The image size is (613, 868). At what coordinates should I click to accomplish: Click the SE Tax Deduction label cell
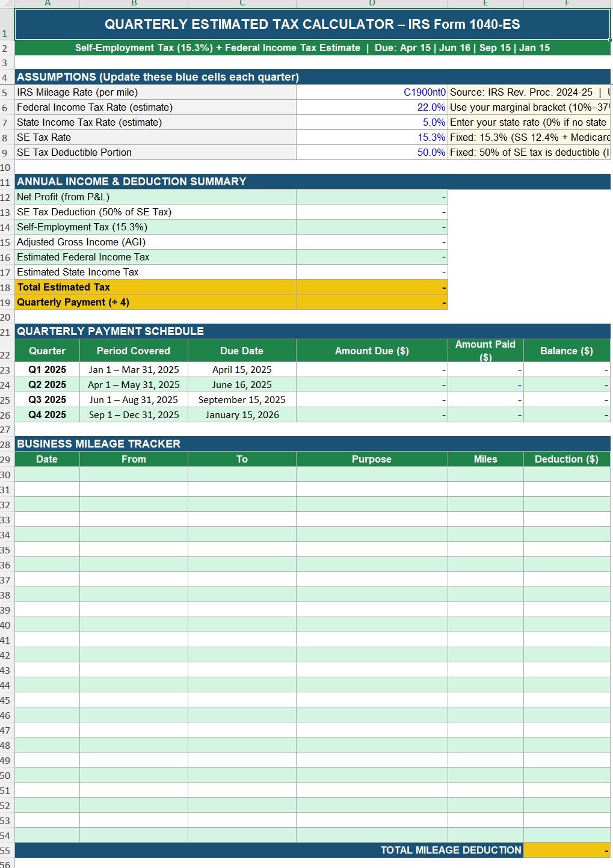[x=155, y=212]
